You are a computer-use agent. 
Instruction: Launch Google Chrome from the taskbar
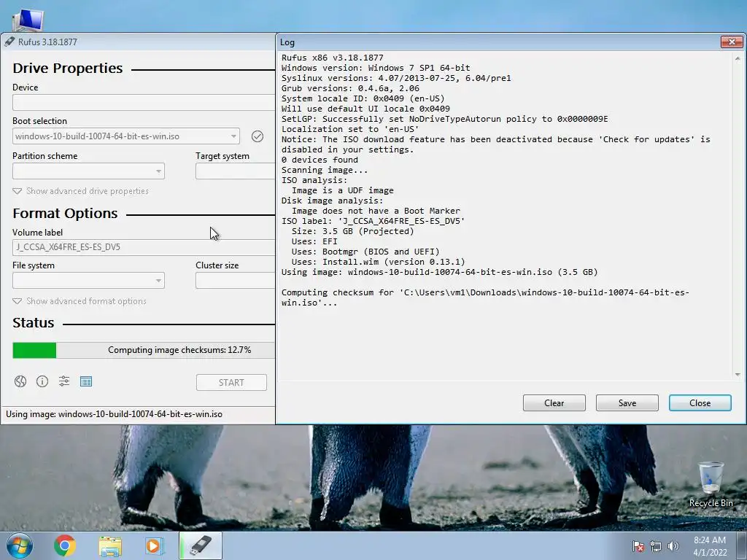65,545
